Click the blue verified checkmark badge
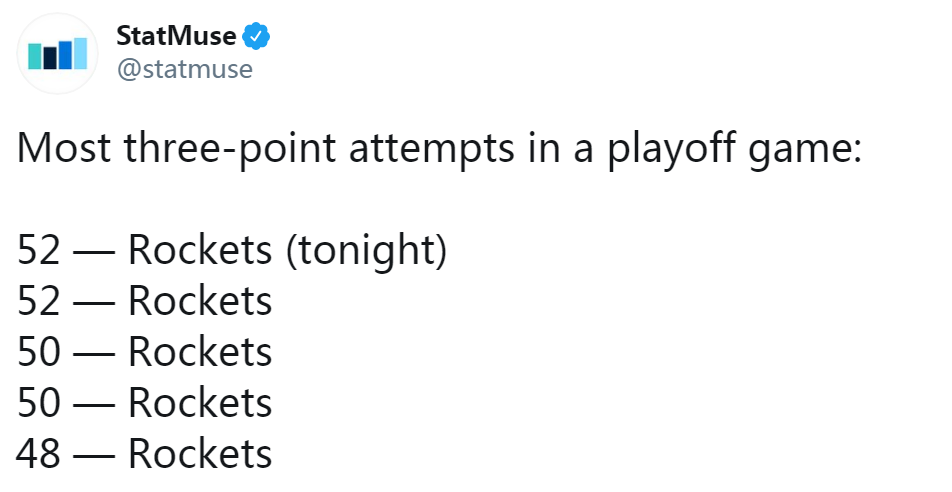 click(256, 36)
